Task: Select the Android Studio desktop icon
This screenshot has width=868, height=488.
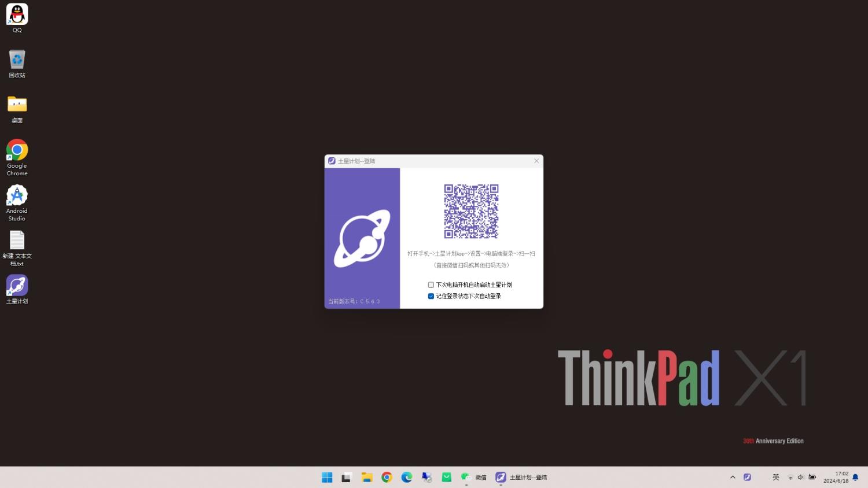Action: tap(17, 195)
